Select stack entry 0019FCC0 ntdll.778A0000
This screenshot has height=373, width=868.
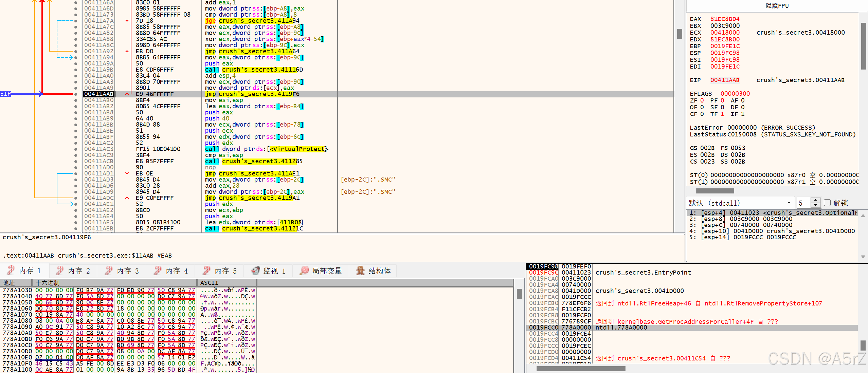pyautogui.click(x=692, y=328)
